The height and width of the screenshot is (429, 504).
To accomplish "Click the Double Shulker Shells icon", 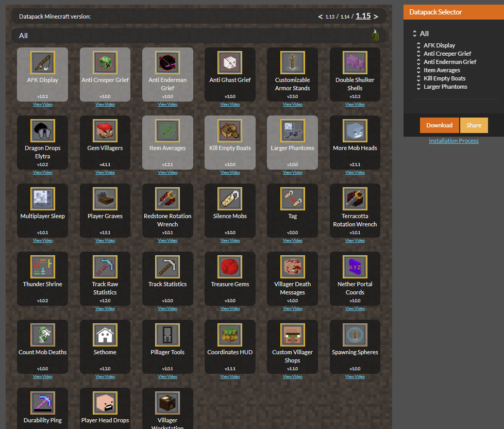I will (x=355, y=63).
